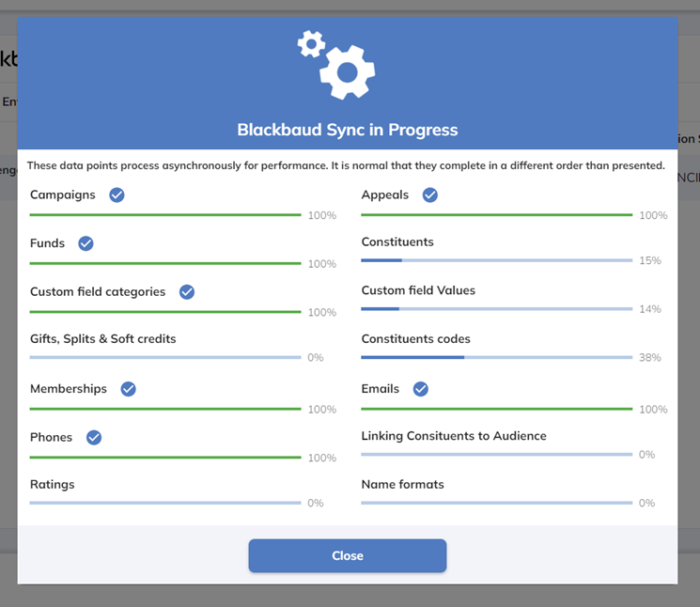The width and height of the screenshot is (700, 607).
Task: Click the Blackbaud Sync in Progress title
Action: click(347, 130)
